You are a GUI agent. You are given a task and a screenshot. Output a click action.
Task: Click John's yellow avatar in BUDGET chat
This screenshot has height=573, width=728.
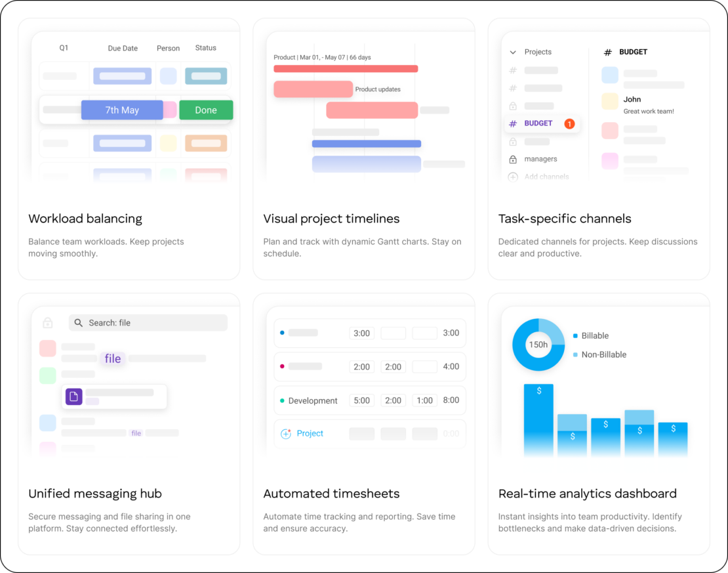(610, 101)
